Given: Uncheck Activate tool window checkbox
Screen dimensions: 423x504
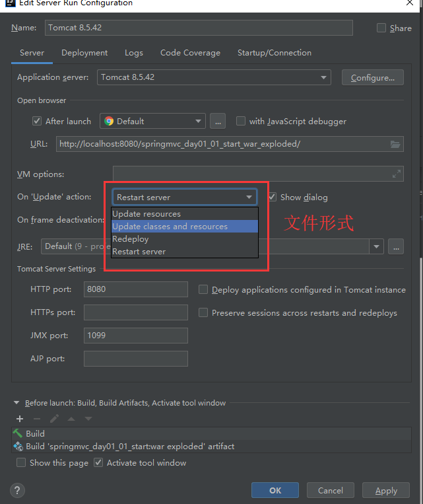Looking at the screenshot, I should (x=98, y=463).
